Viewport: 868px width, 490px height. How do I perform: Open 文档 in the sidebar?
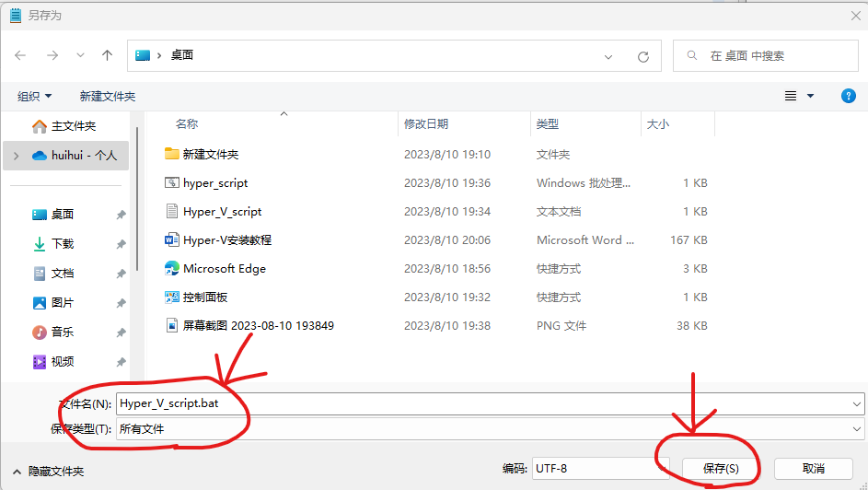pyautogui.click(x=54, y=273)
